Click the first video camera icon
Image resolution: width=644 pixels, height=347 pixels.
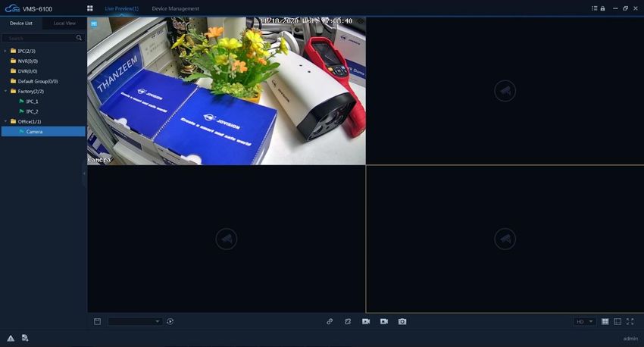366,321
